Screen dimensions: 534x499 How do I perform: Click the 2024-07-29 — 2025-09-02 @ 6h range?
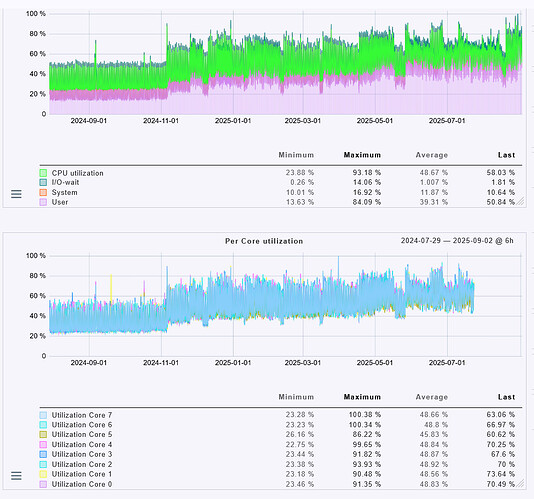(457, 241)
